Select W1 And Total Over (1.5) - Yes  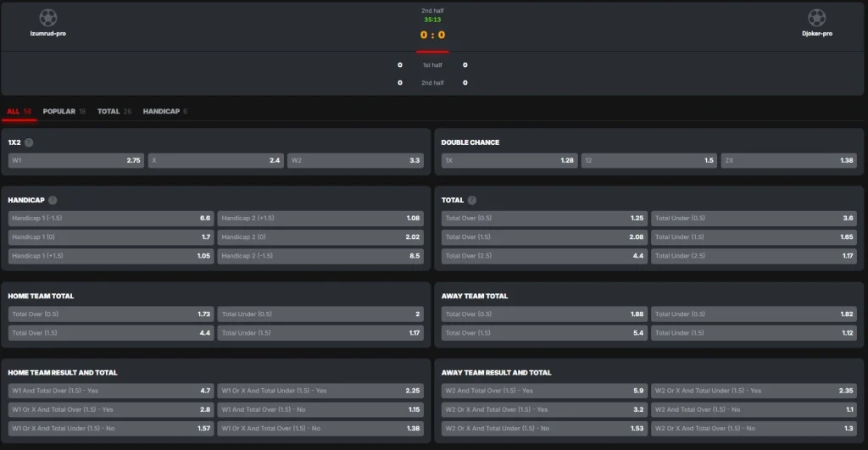(x=111, y=390)
